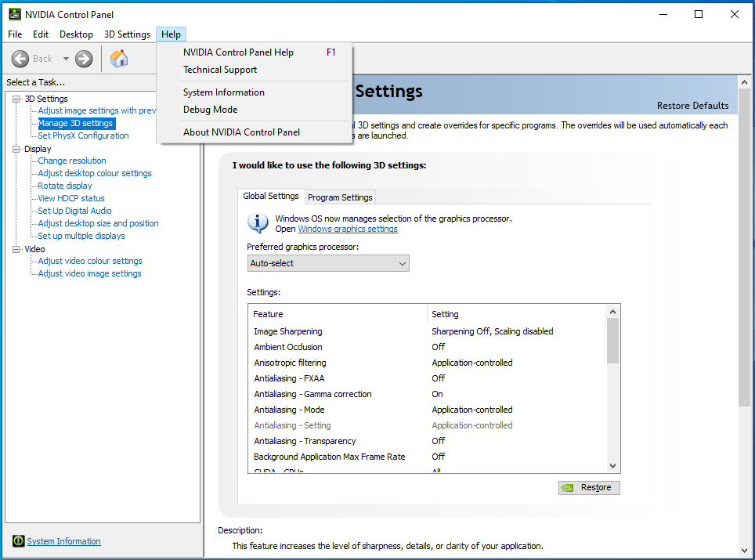Open the Edit menu

click(x=41, y=34)
